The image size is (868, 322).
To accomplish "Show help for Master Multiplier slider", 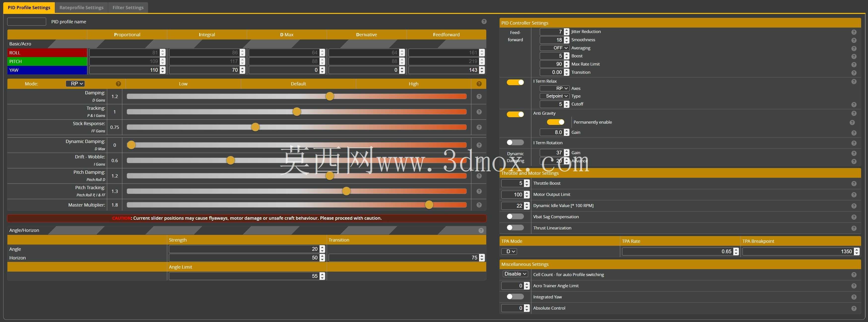I will click(x=479, y=205).
